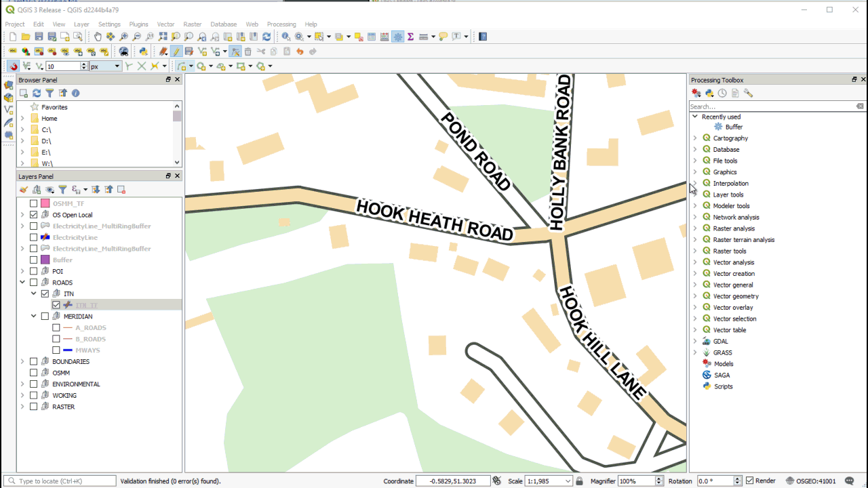Open the Raster menu
This screenshot has width=868, height=488.
[193, 24]
